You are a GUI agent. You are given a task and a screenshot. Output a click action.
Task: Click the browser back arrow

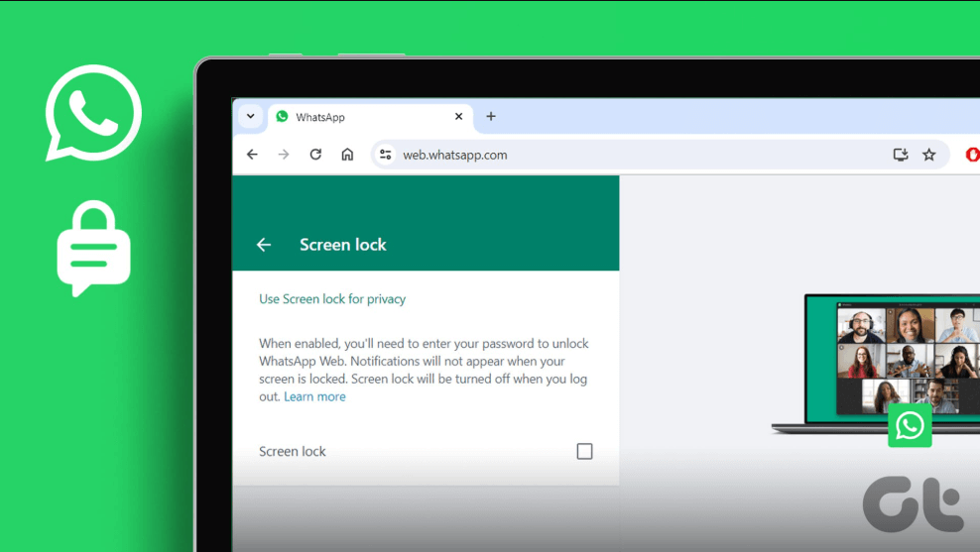tap(252, 155)
